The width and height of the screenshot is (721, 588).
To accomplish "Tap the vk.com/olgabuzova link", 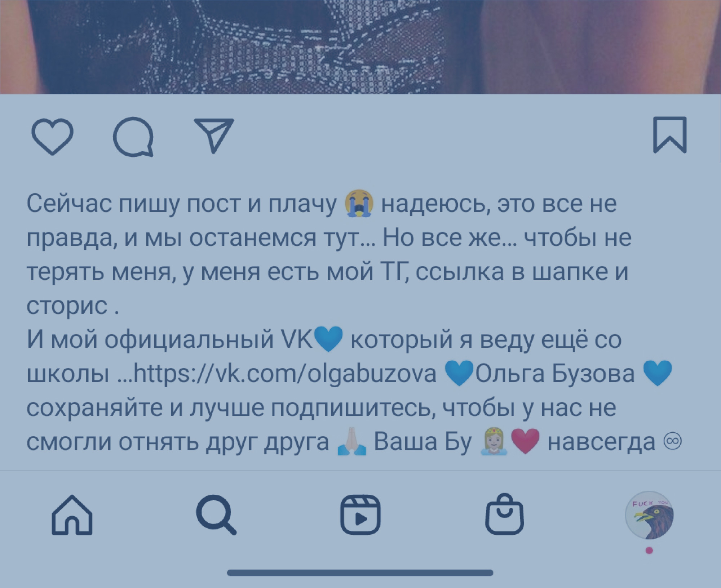I will tap(285, 374).
